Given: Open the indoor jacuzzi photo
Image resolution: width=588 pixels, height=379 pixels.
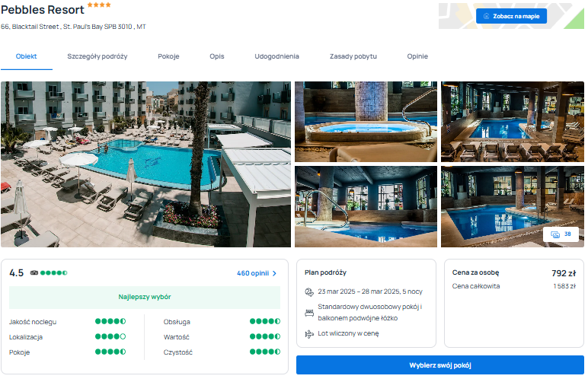Looking at the screenshot, I should tap(366, 122).
